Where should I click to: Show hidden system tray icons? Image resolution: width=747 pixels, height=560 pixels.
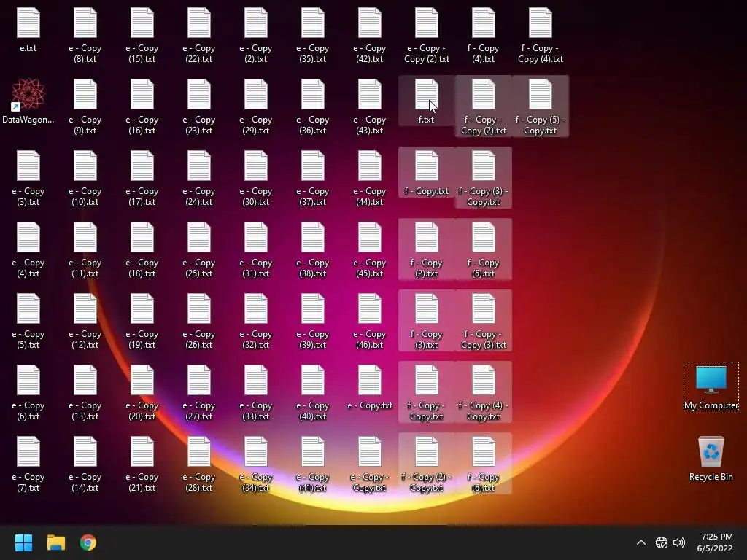(x=641, y=542)
